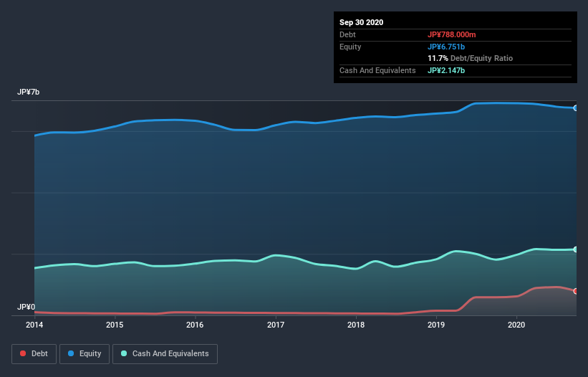
Task: Click the JP¥0 axis label
Action: coord(26,307)
